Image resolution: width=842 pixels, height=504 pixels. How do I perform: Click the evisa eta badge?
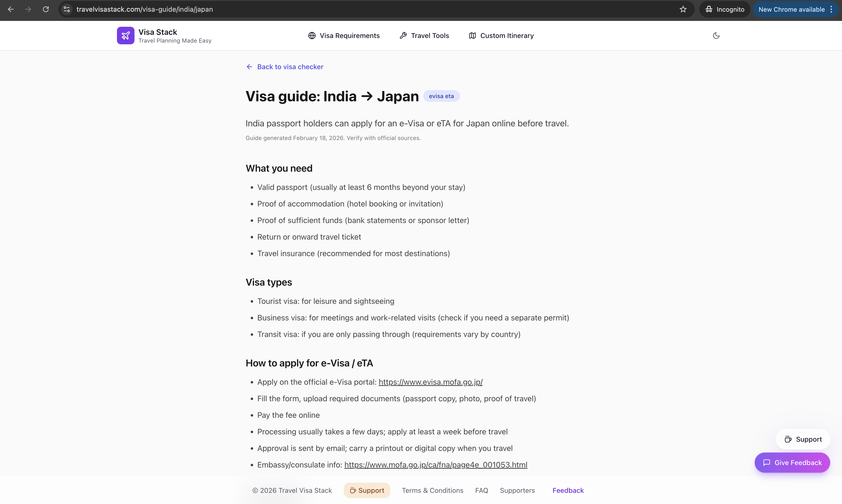click(x=441, y=96)
